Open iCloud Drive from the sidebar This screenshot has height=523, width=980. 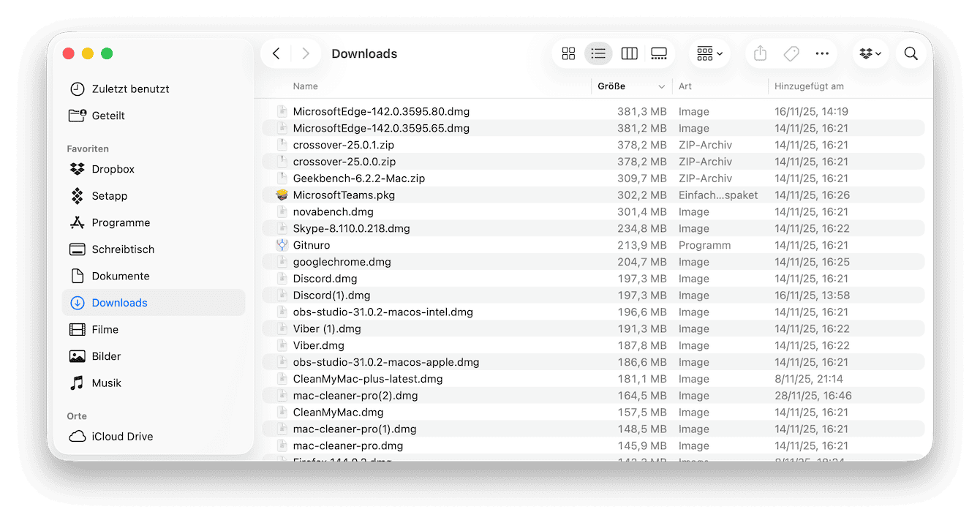(x=122, y=436)
